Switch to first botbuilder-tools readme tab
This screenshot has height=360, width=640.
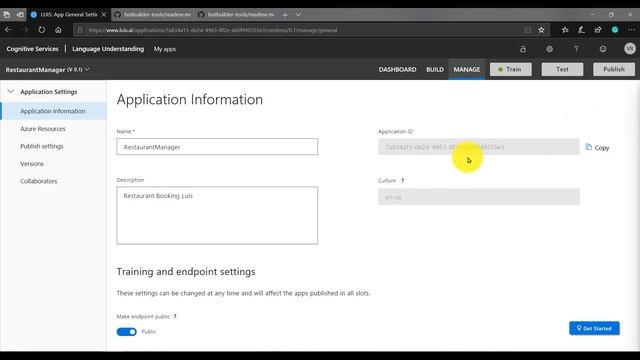click(153, 15)
